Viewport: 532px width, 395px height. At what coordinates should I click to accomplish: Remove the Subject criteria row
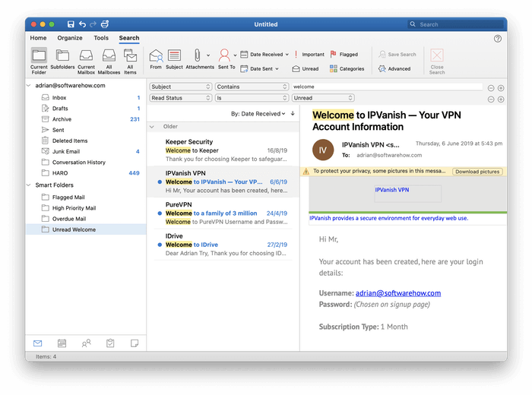click(x=491, y=88)
